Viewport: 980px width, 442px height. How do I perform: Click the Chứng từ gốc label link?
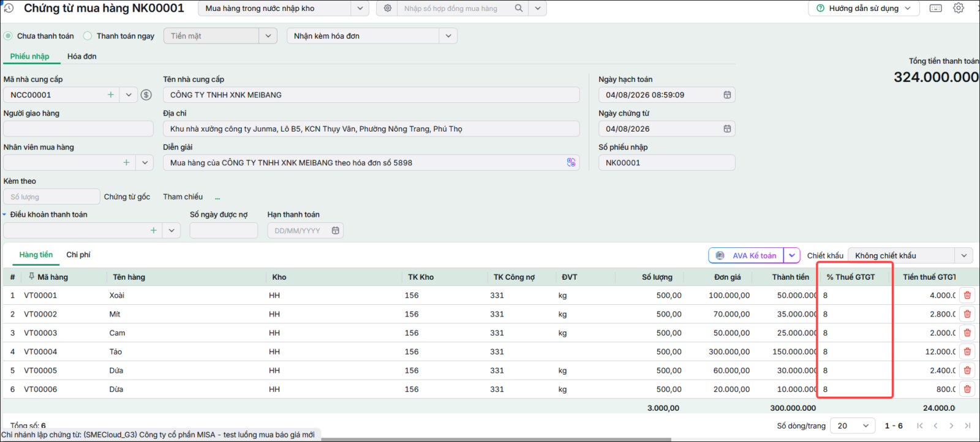(127, 197)
